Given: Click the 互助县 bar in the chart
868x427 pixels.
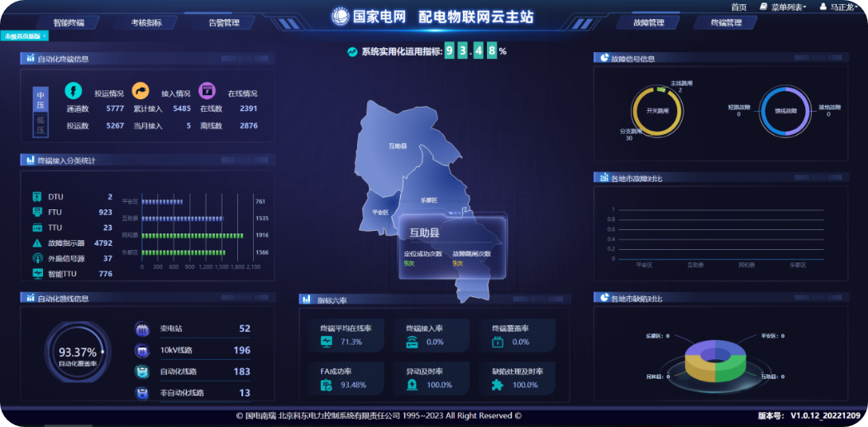Looking at the screenshot, I should pyautogui.click(x=183, y=218).
